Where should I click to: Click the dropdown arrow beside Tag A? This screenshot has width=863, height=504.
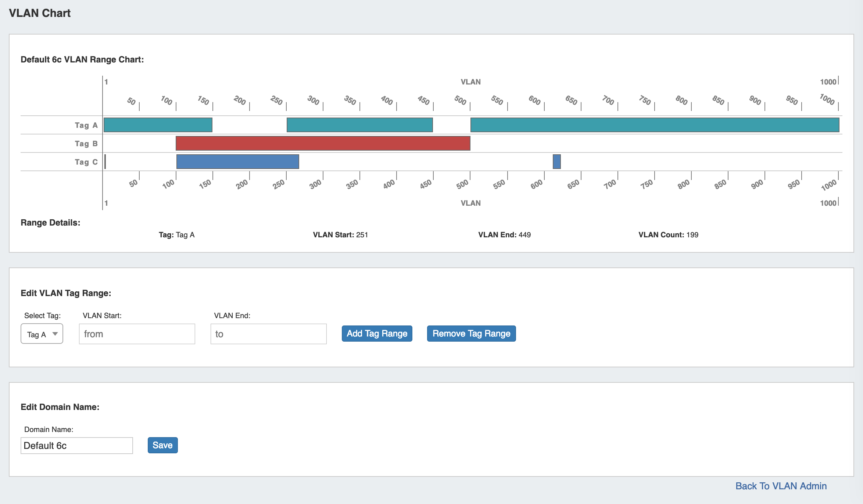click(x=55, y=334)
